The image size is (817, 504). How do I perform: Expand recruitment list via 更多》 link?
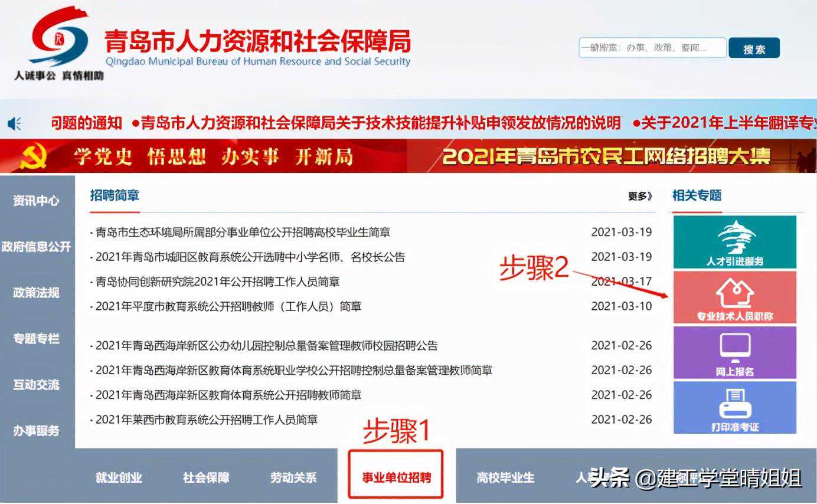pyautogui.click(x=639, y=197)
